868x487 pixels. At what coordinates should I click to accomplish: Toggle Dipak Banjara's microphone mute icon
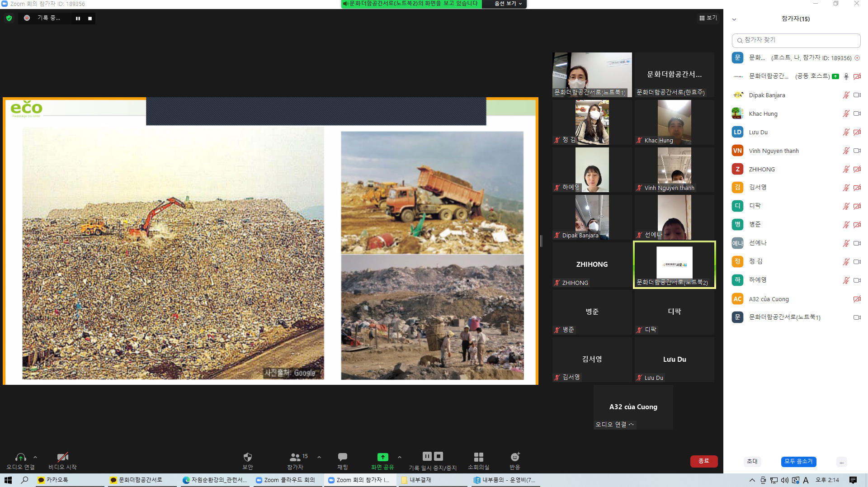coord(846,95)
